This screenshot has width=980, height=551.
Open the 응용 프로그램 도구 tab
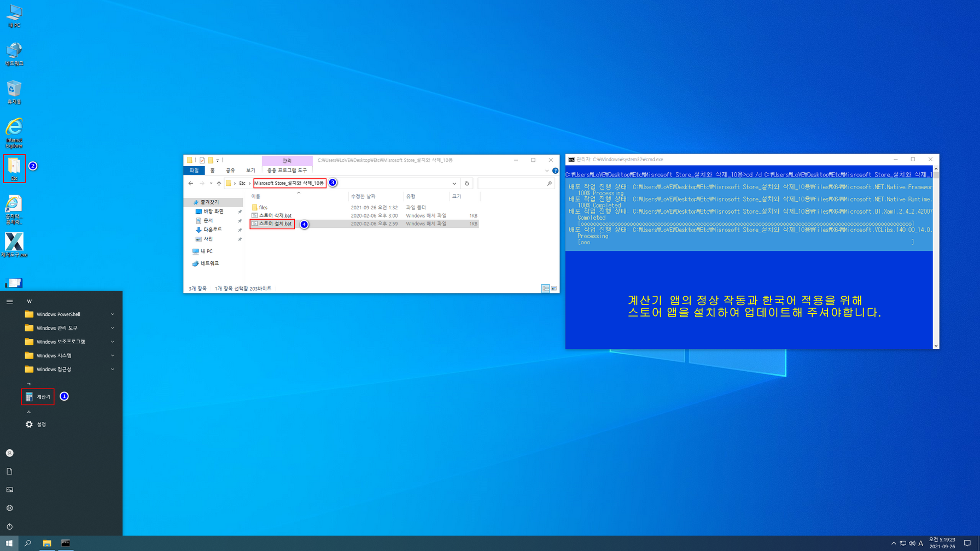287,171
